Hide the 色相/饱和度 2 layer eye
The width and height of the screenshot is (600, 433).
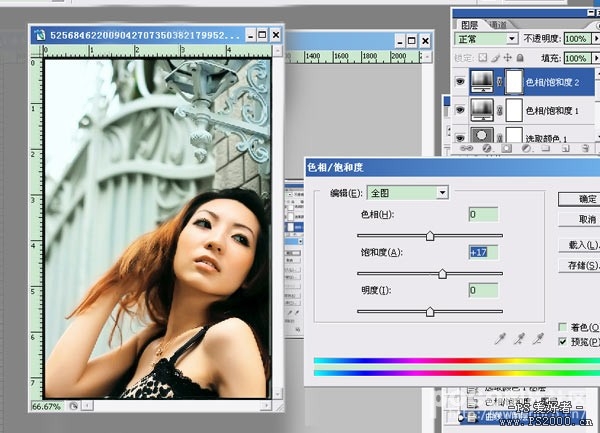[460, 81]
